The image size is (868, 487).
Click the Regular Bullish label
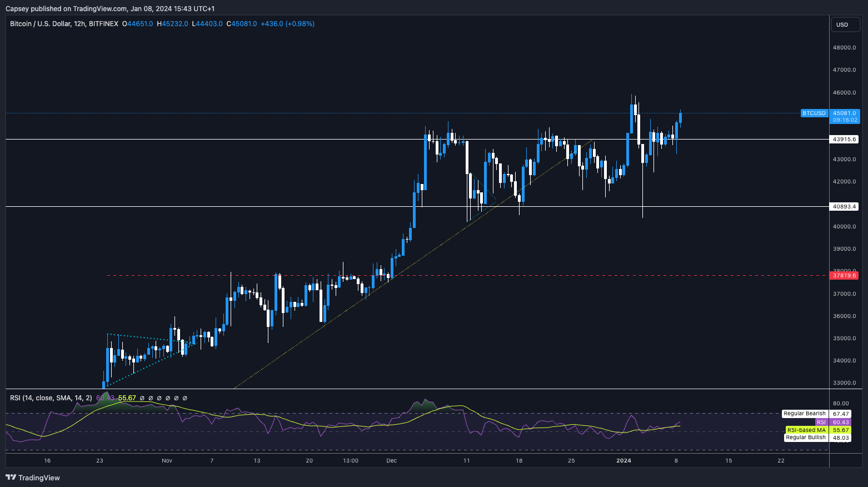click(806, 438)
